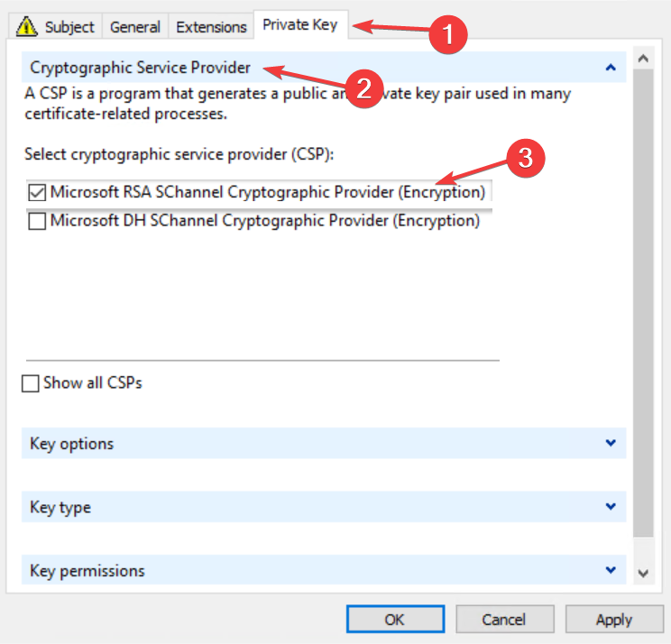671x644 pixels.
Task: Click the warning icon on Subject tab
Action: pyautogui.click(x=28, y=27)
